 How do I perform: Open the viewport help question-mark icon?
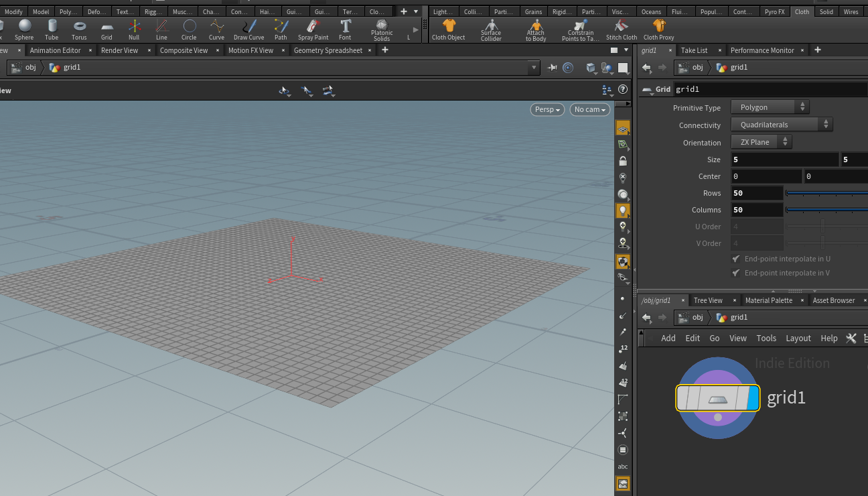click(623, 90)
